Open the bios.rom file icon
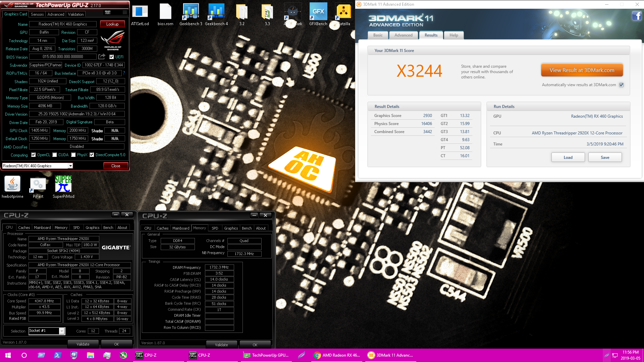 [165, 14]
